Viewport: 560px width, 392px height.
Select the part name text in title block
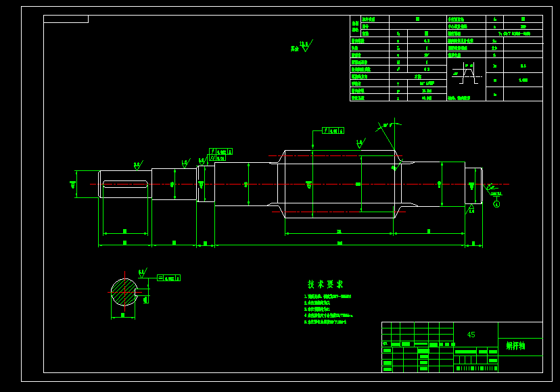coord(516,345)
